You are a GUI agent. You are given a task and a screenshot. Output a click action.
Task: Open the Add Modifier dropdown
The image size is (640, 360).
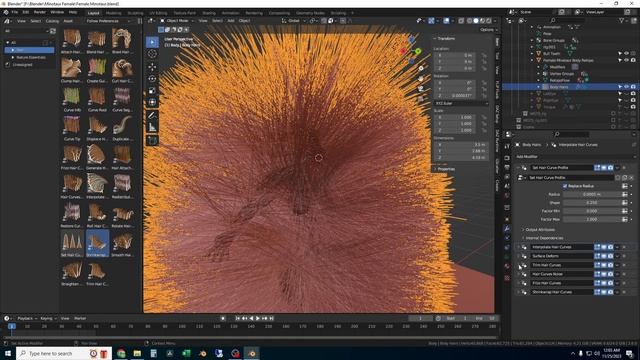(575, 157)
